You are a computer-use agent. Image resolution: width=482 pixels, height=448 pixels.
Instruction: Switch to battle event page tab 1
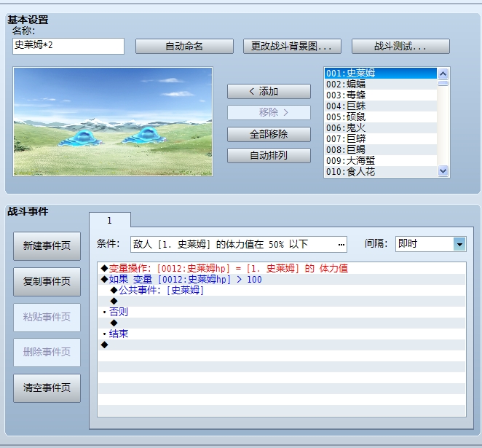click(x=110, y=220)
